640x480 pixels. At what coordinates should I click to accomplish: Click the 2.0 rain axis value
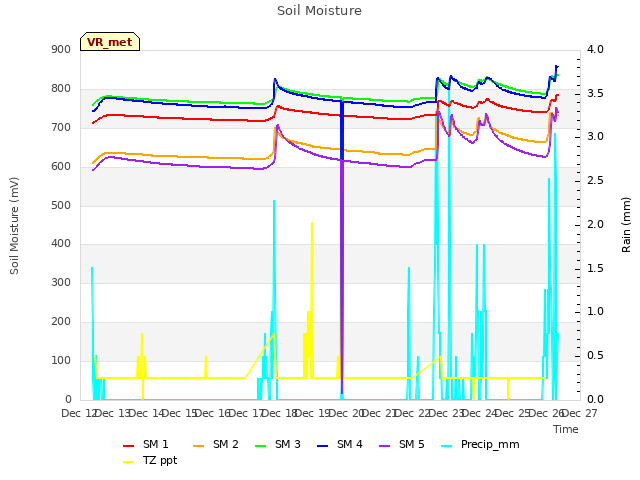(x=595, y=224)
